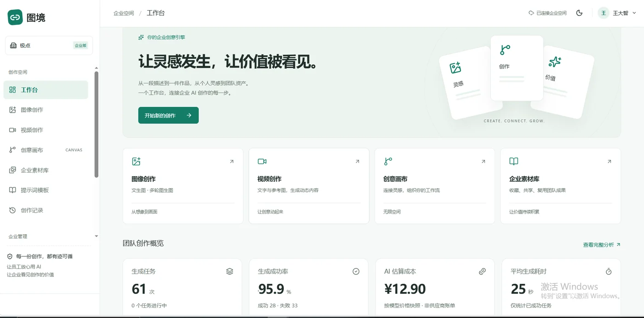This screenshot has height=318, width=644.
Task: Click the 企业版 badge
Action: pyautogui.click(x=80, y=46)
